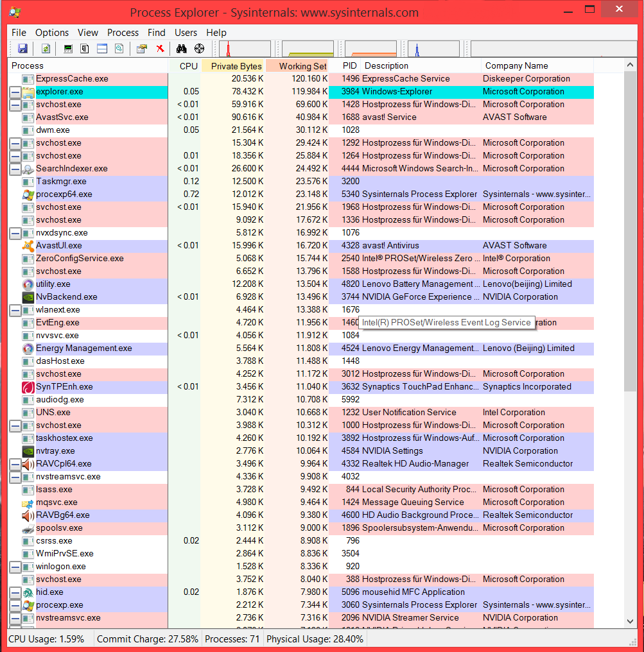Collapse the svchost.exe node with PID 1428
Screen dimensions: 644x652
[15, 105]
